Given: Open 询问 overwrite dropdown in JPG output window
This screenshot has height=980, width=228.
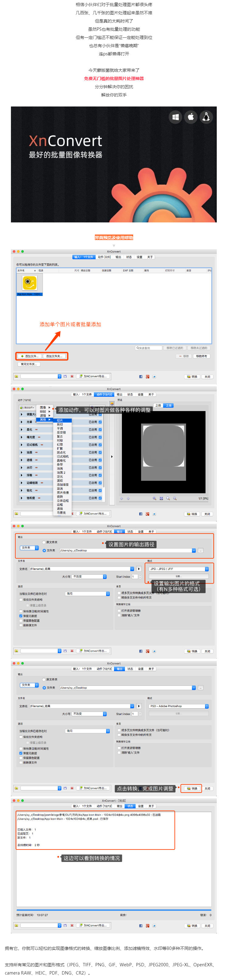Looking at the screenshot, I should tap(88, 594).
